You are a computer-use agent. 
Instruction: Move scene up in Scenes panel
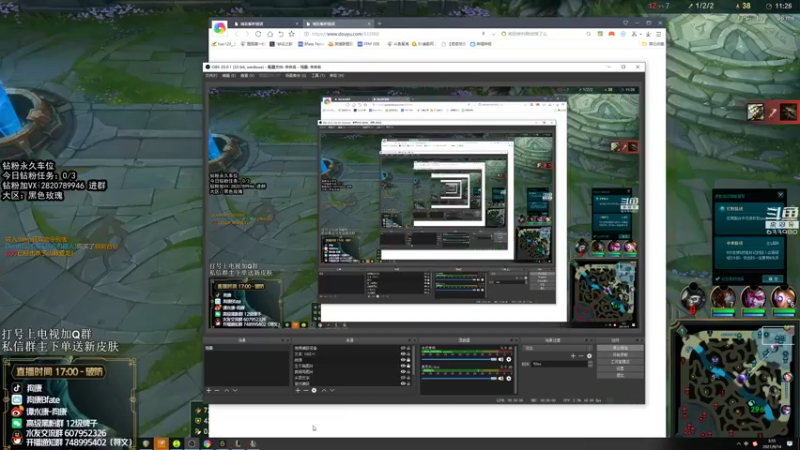(227, 390)
